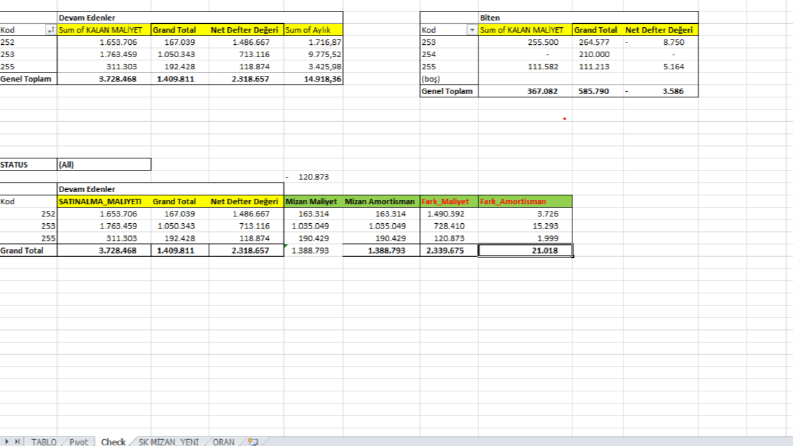The image size is (793, 446).
Task: Select the Mizan Maliyet cell 163.314
Action: click(313, 213)
